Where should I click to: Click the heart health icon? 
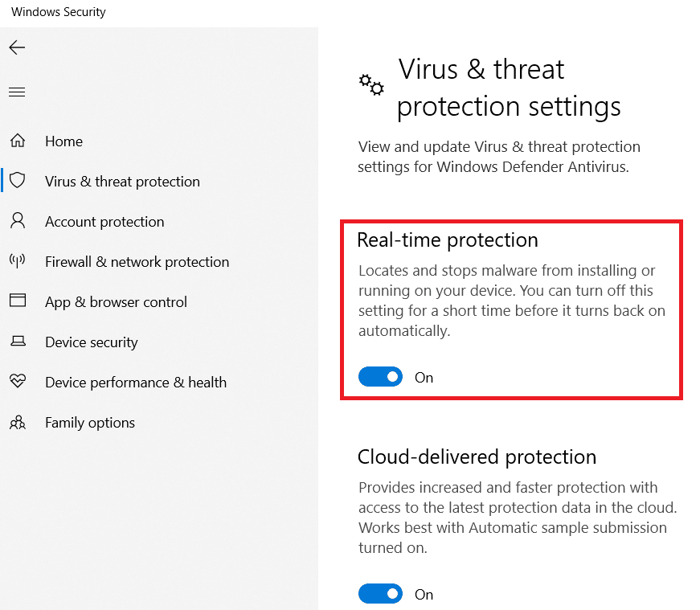[17, 382]
